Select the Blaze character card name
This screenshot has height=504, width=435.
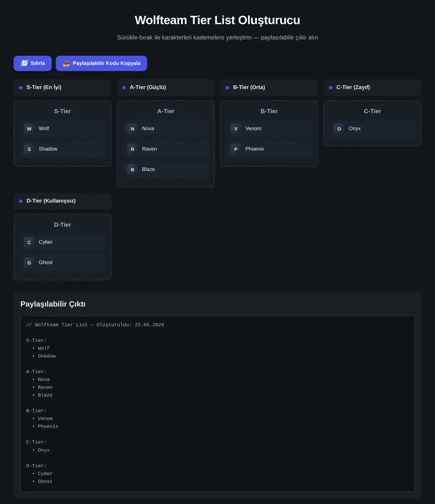pyautogui.click(x=149, y=169)
